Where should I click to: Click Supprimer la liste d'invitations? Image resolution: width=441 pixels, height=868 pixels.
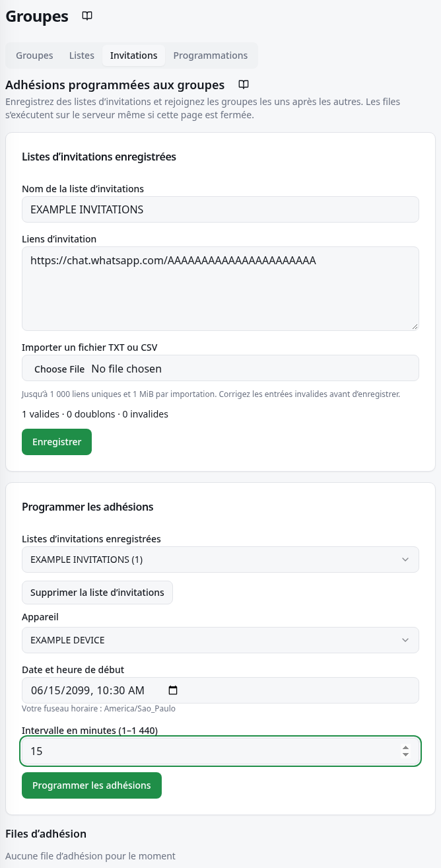click(x=97, y=593)
